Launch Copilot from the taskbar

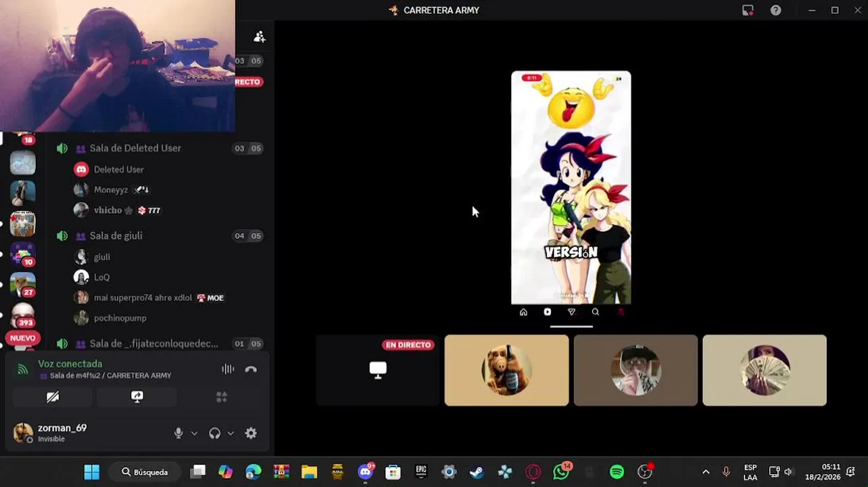(226, 472)
